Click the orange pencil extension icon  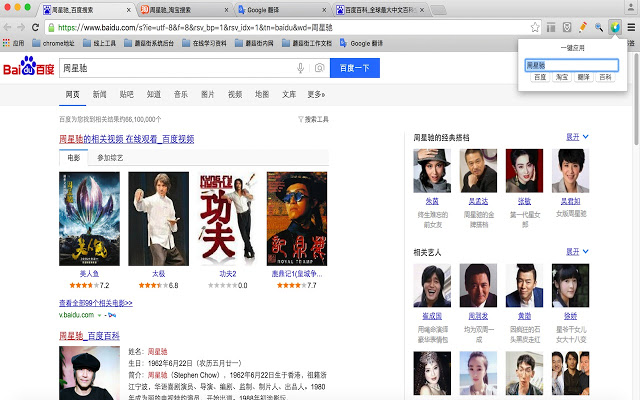tap(583, 27)
